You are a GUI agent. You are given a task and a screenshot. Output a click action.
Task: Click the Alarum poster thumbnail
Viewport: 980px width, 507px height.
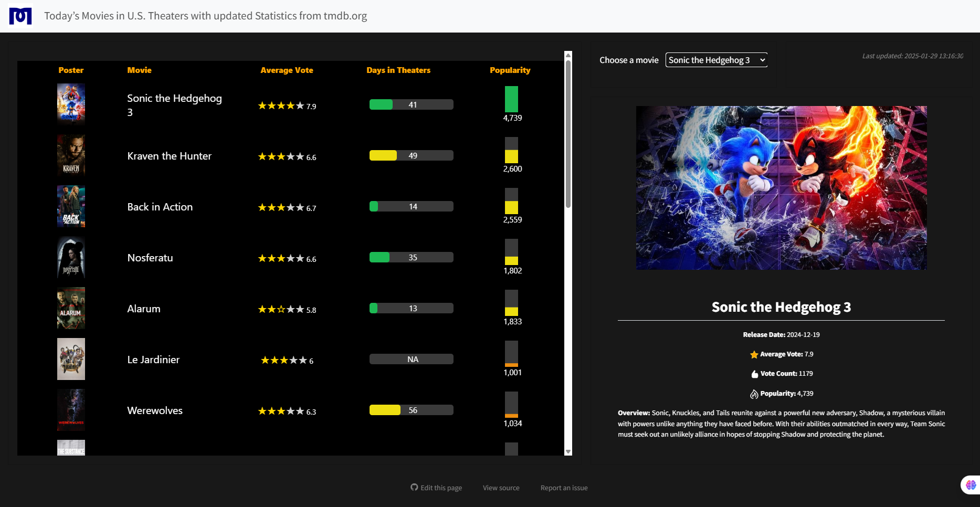tap(71, 307)
